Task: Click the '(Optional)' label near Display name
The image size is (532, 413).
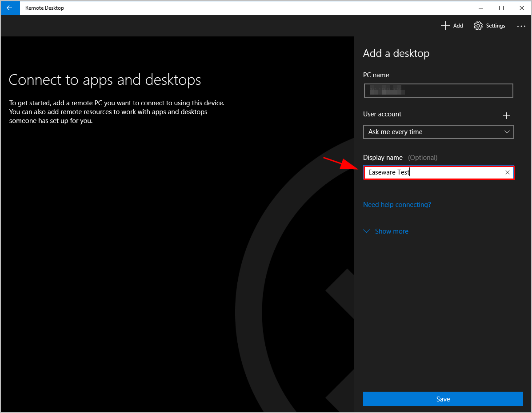Action: [422, 157]
